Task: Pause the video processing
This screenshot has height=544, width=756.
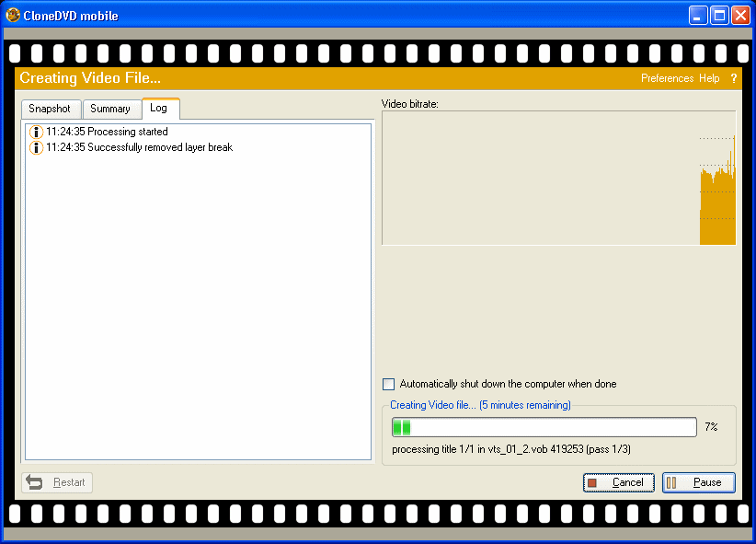Action: coord(699,482)
